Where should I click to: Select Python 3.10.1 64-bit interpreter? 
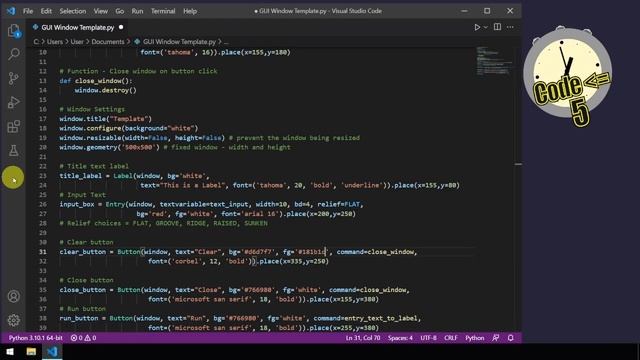tap(36, 338)
